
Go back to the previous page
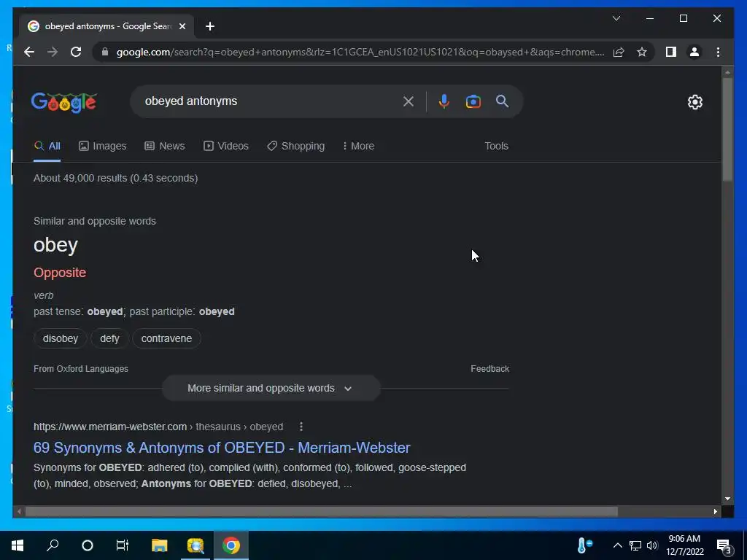[x=29, y=52]
